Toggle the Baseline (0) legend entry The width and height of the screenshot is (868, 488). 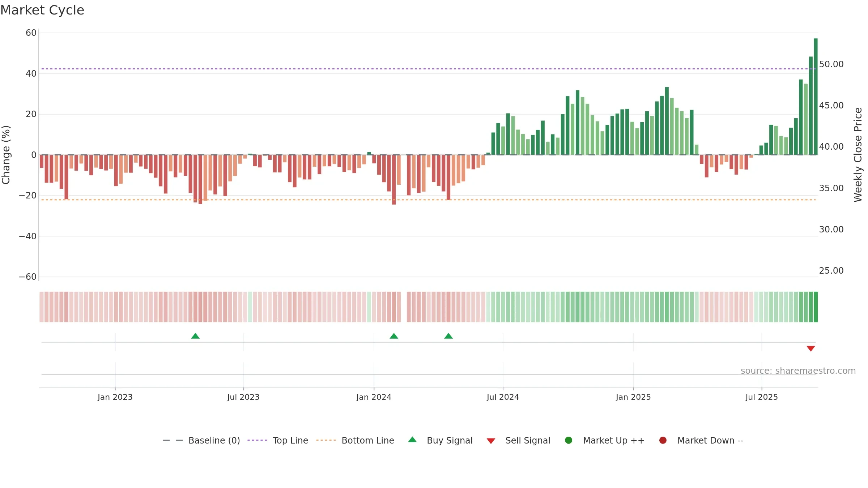201,440
